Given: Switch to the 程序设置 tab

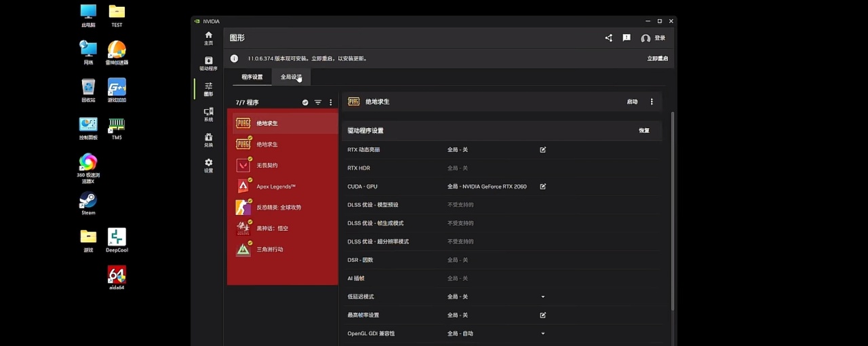Looking at the screenshot, I should pos(252,77).
